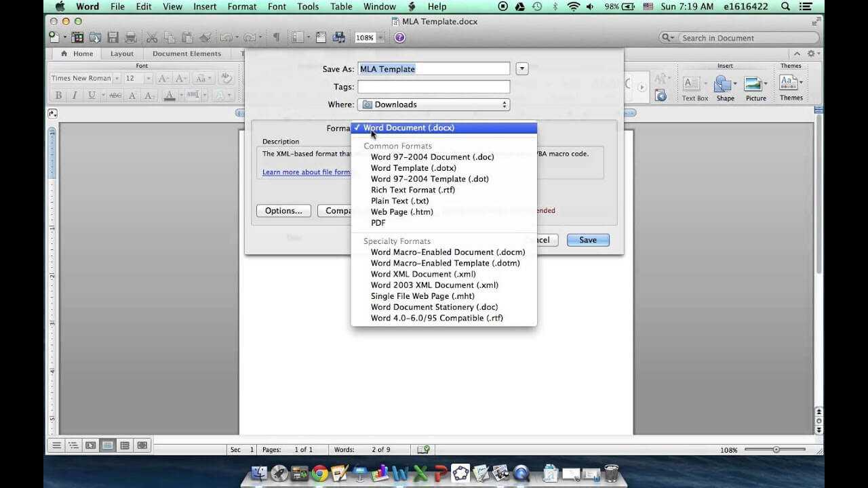
Task: Click the Undo toolbar icon
Action: [224, 37]
